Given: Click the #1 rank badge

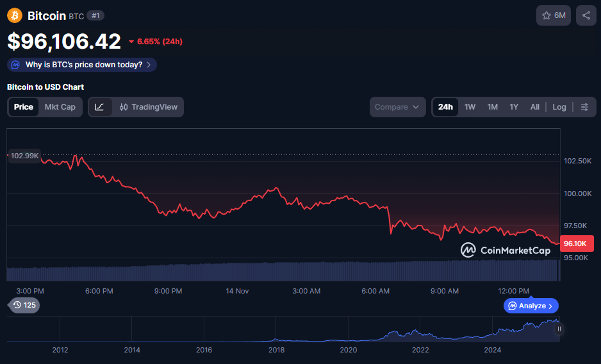Looking at the screenshot, I should coord(95,16).
